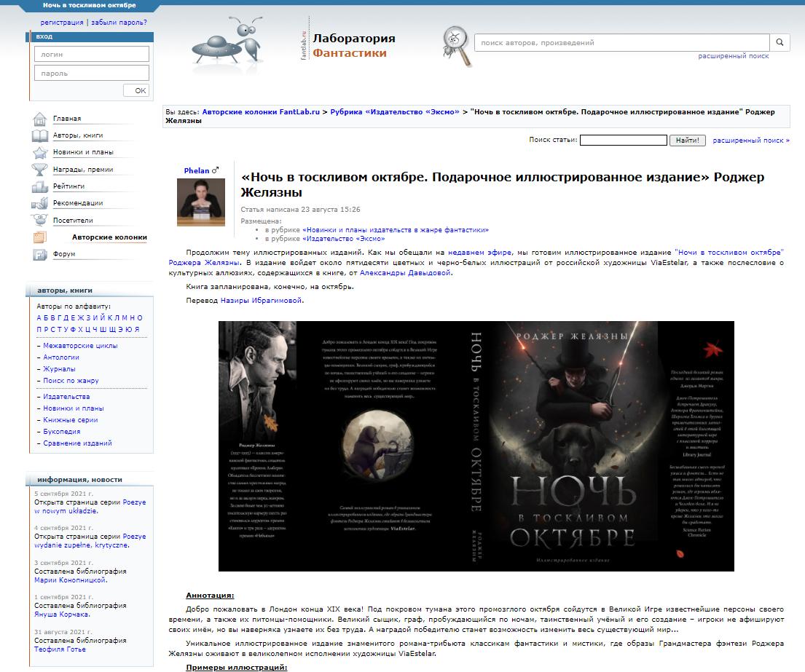Select letter А in the authors alphabet
This screenshot has height=672, width=805.
(39, 318)
